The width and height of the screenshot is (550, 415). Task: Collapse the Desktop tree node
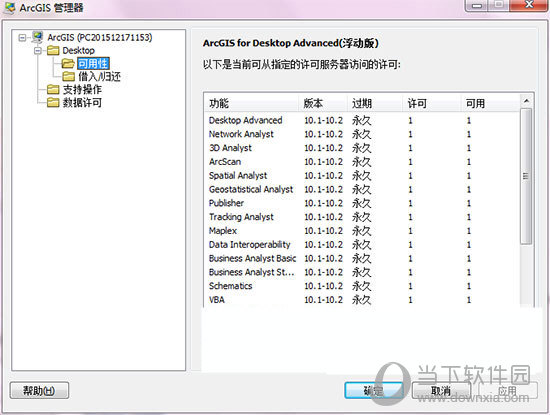tap(38, 51)
